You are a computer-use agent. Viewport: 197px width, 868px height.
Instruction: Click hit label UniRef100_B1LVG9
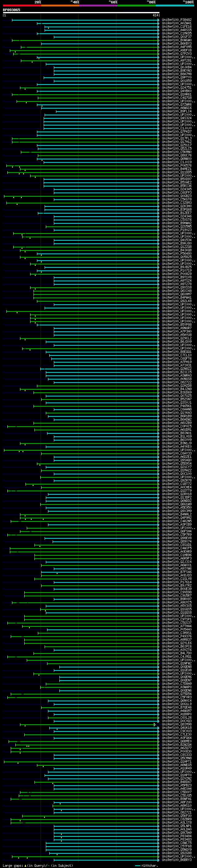(177, 436)
